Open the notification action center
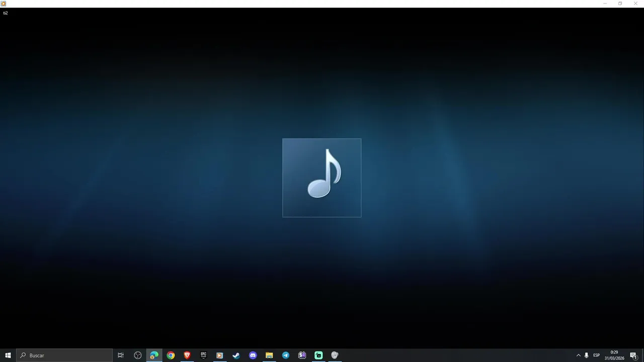The width and height of the screenshot is (644, 362). pyautogui.click(x=633, y=355)
